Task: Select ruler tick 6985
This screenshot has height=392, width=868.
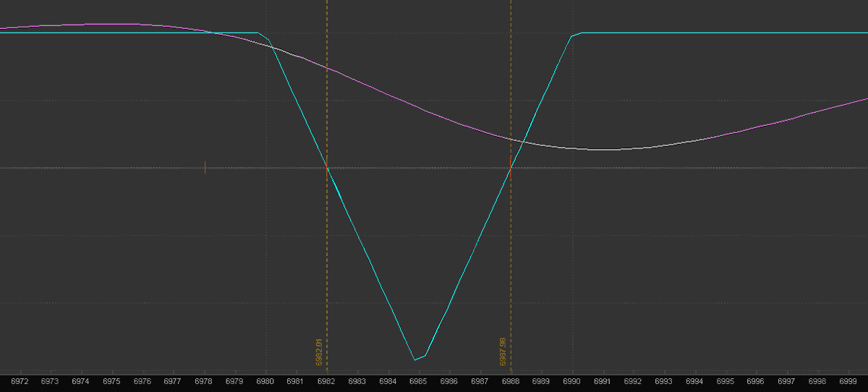Action: (x=419, y=381)
